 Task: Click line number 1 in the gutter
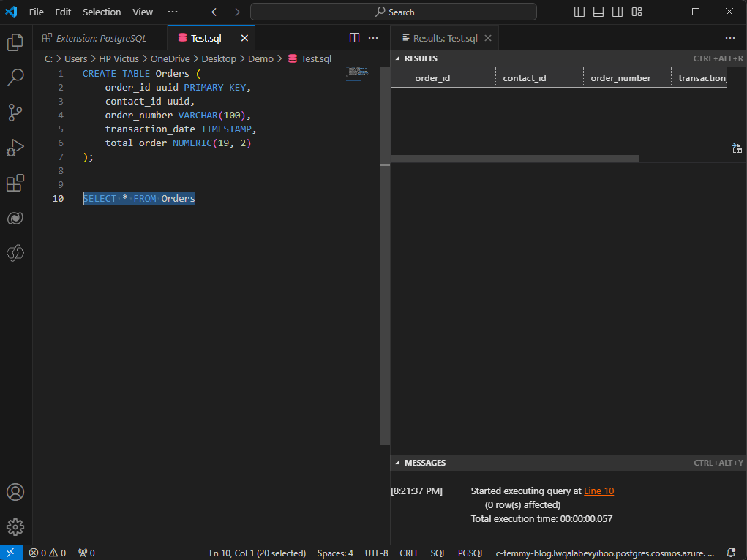click(61, 73)
